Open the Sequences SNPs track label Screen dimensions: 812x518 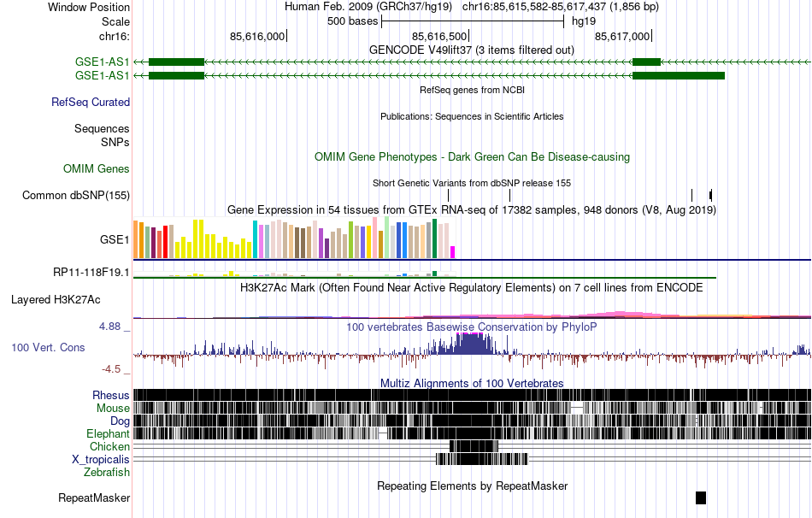(x=102, y=135)
